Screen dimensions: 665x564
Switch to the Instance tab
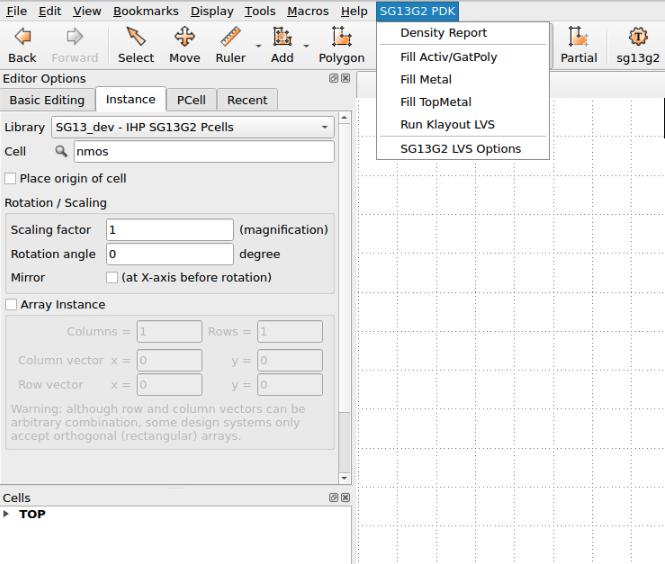click(131, 99)
